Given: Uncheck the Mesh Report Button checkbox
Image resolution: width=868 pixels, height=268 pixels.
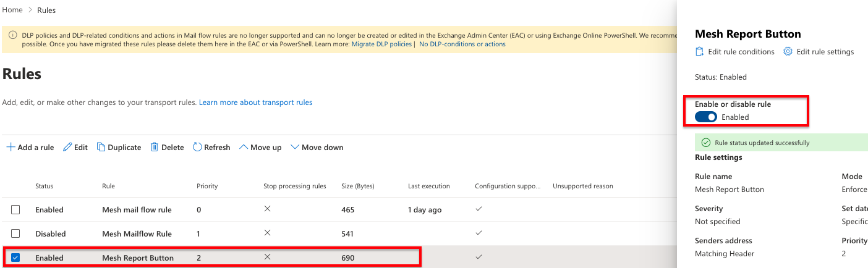Looking at the screenshot, I should click(15, 258).
